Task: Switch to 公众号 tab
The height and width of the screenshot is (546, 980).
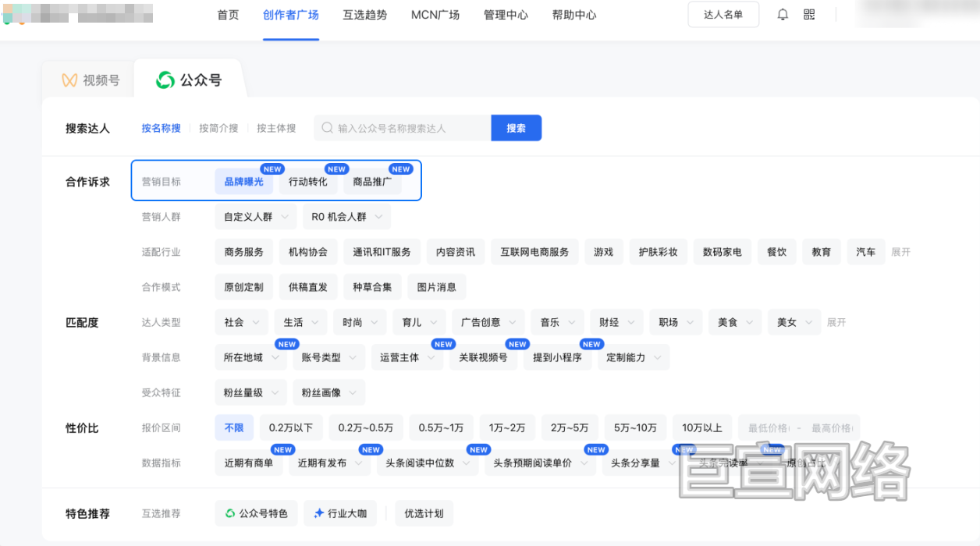Action: [x=190, y=80]
